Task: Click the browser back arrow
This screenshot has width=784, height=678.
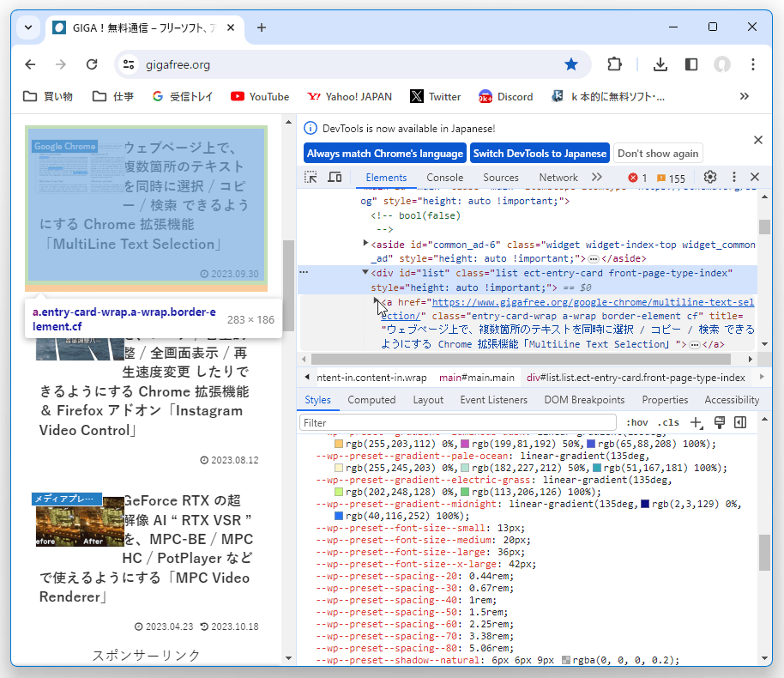Action: coord(31,64)
